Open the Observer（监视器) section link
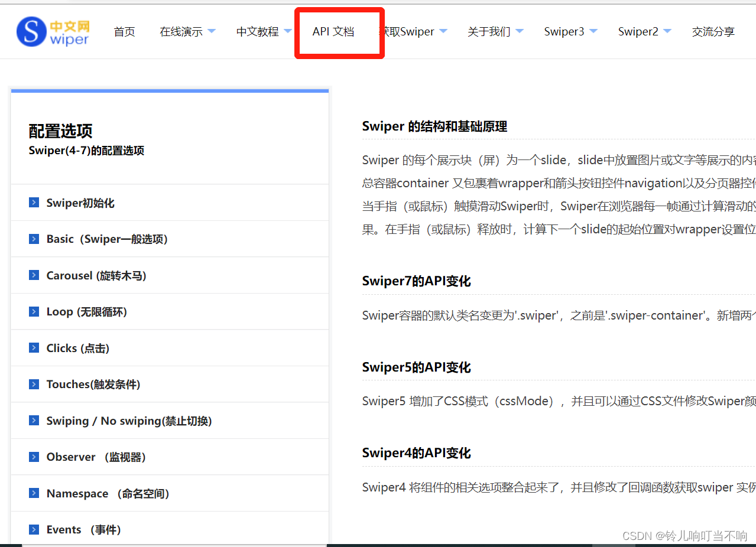Viewport: 756px width, 547px height. [x=96, y=457]
